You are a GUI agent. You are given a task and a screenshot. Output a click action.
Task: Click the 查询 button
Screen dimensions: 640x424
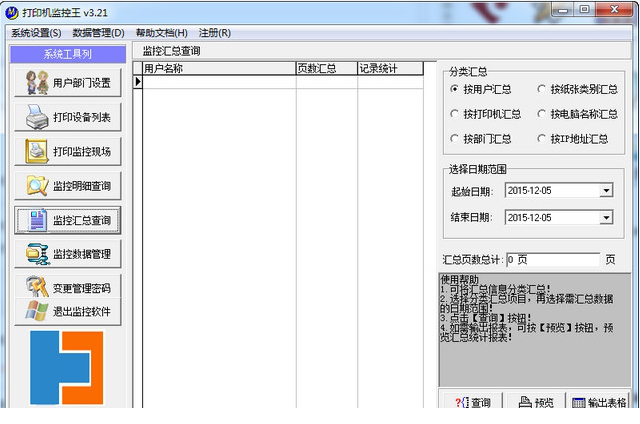[x=471, y=402]
